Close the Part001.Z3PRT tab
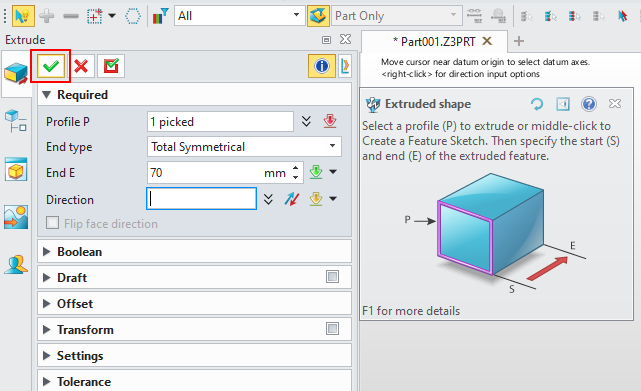Viewport: 641px width, 391px height. click(x=487, y=41)
